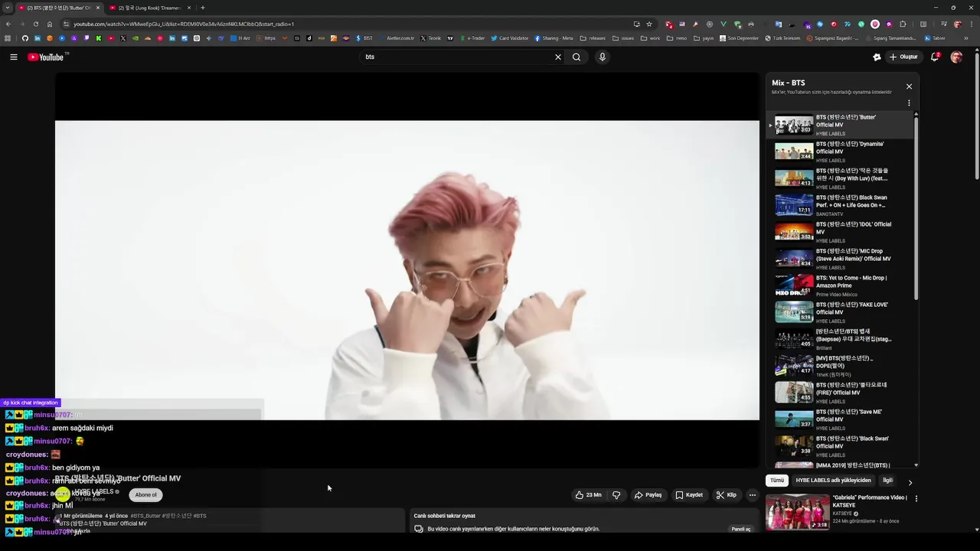The height and width of the screenshot is (551, 980).
Task: Open the 'work' bookmark folder
Action: pos(650,38)
